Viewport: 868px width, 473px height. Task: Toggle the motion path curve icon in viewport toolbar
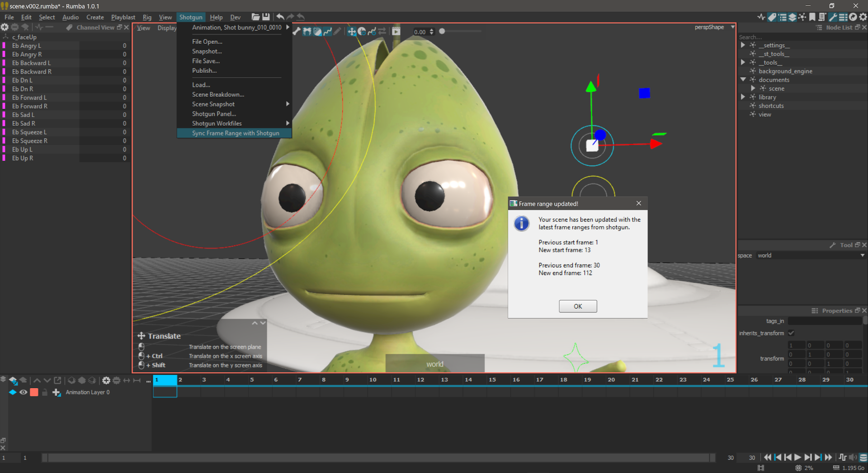pyautogui.click(x=327, y=32)
